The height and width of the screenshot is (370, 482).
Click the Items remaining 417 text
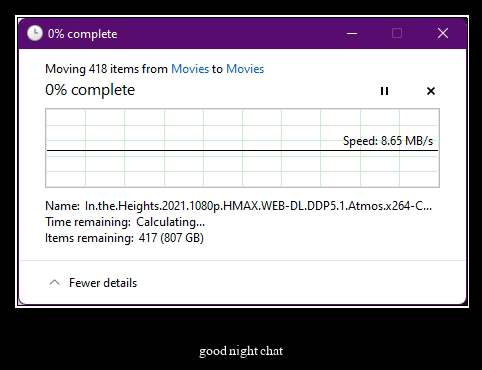(124, 238)
